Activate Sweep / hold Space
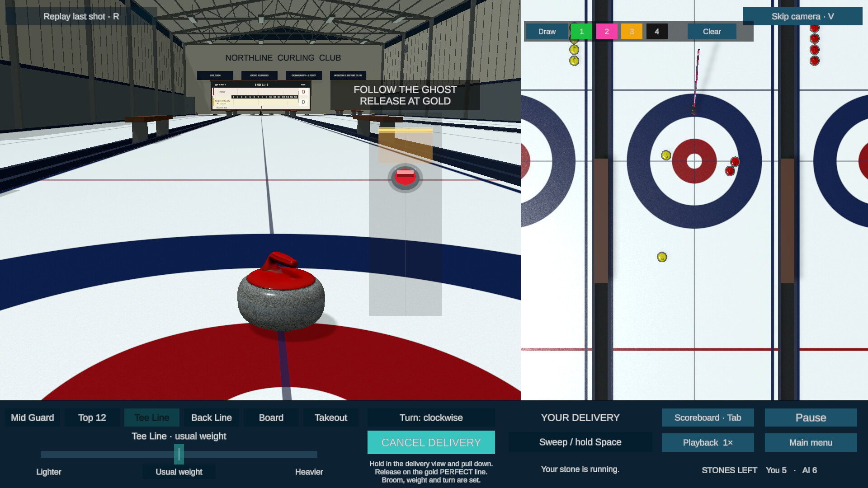868x488 pixels. 580,442
